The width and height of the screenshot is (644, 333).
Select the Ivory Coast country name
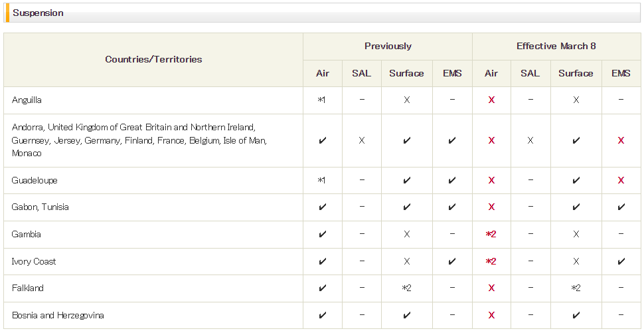tap(34, 262)
